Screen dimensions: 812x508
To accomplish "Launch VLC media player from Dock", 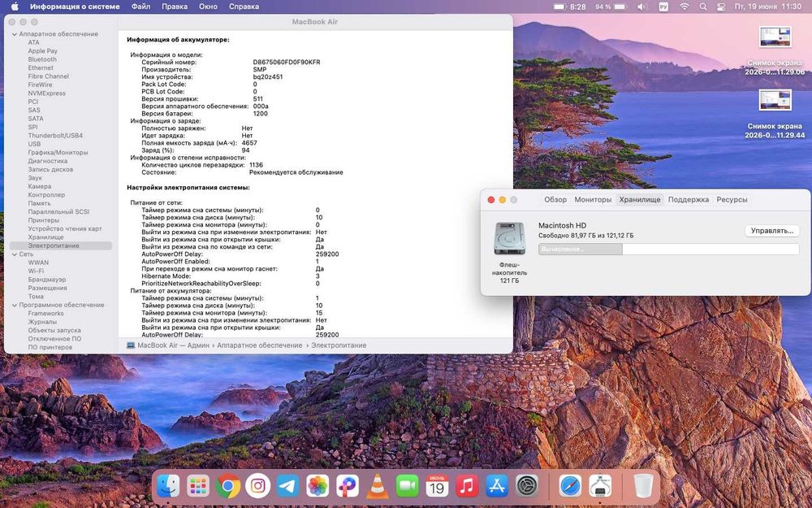I will click(377, 486).
